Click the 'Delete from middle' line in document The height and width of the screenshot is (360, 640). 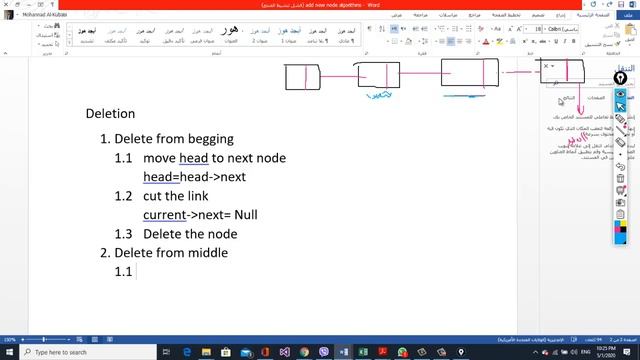click(171, 253)
